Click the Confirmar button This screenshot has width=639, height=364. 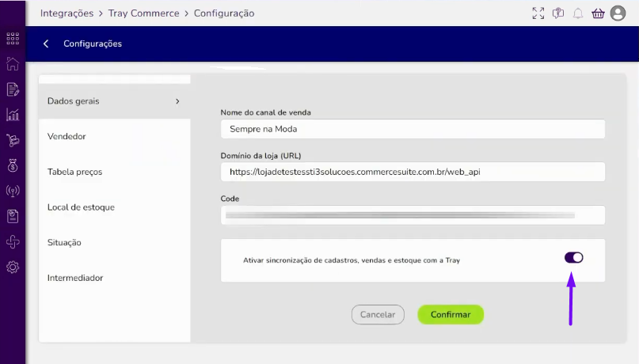tap(451, 314)
